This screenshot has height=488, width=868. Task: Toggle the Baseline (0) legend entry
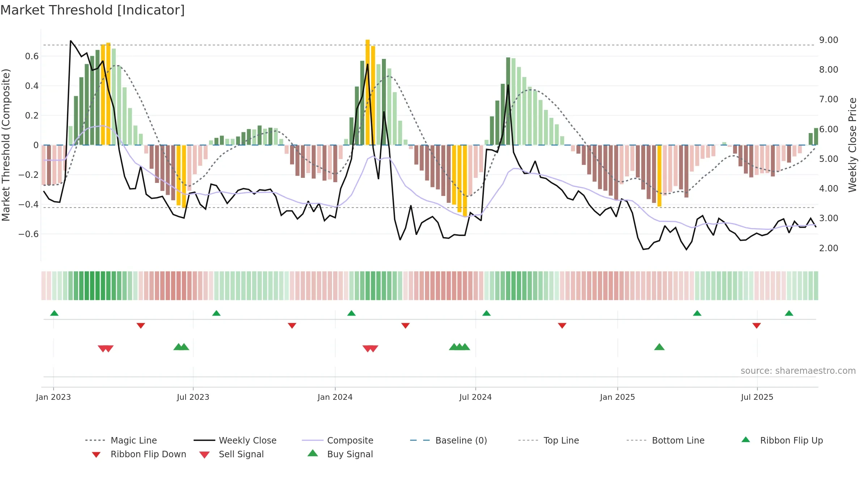448,440
